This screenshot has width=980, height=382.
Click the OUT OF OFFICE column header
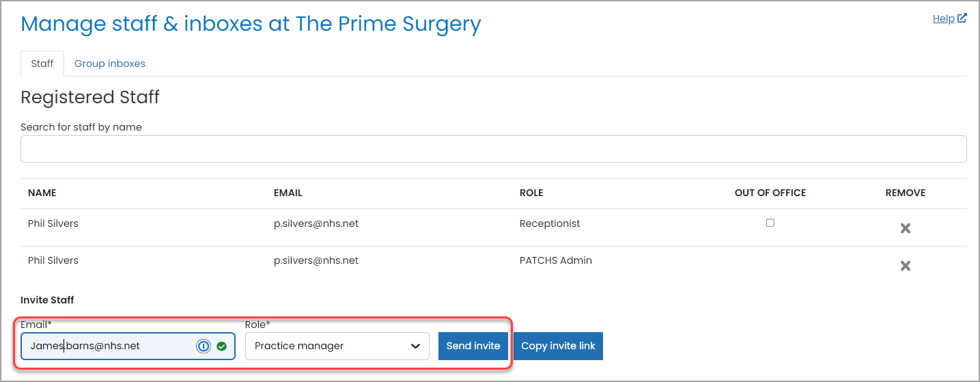coord(770,193)
